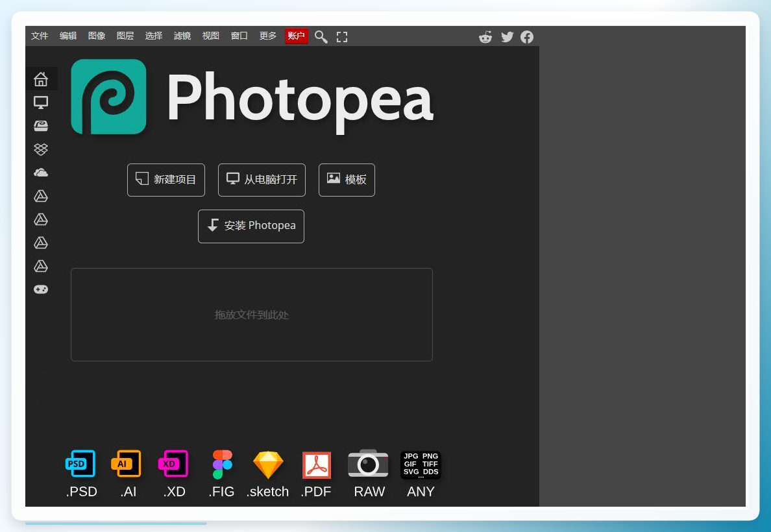The height and width of the screenshot is (532, 771).
Task: Open the 选择 menu
Action: (153, 36)
